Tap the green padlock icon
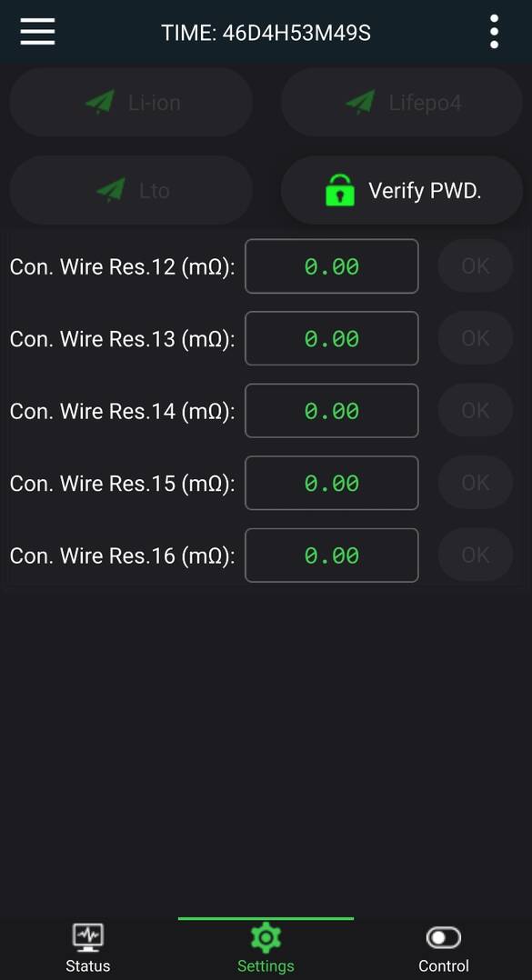The width and height of the screenshot is (532, 980). click(340, 190)
